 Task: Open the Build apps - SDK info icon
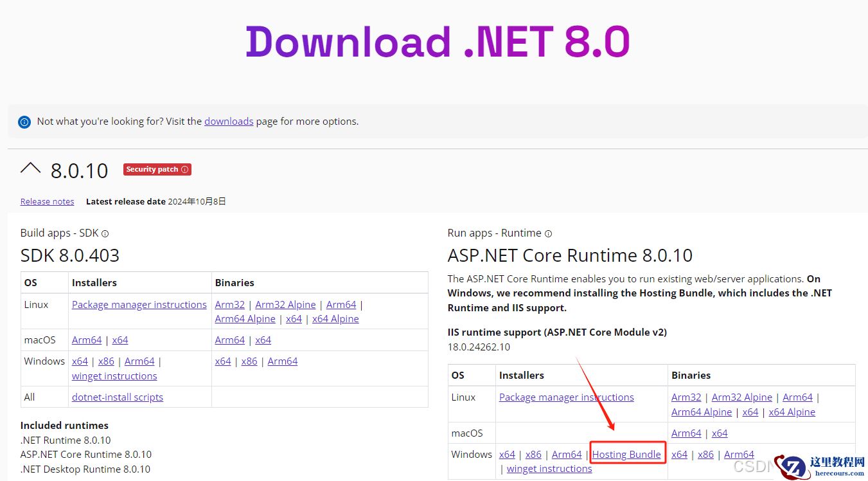(105, 233)
